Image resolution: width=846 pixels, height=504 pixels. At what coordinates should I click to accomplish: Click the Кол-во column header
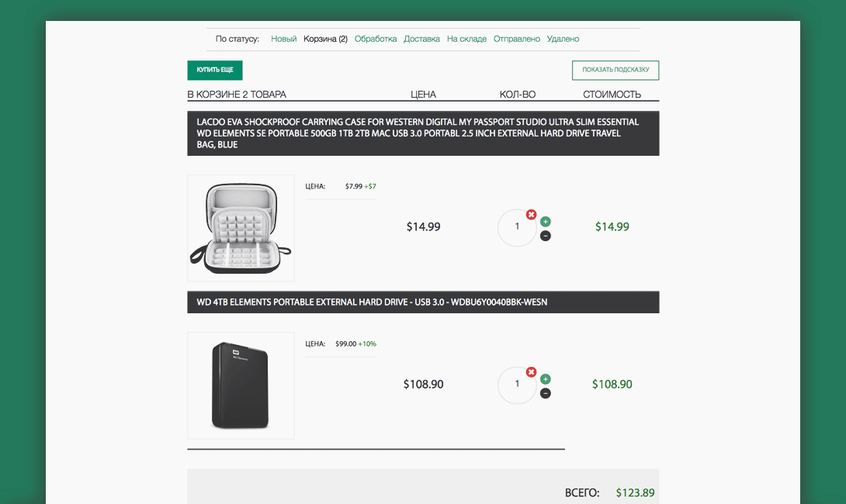[x=518, y=95]
